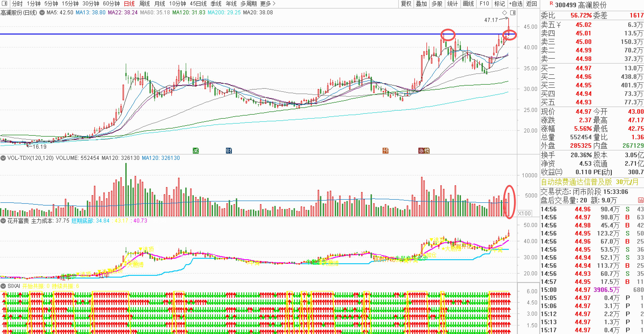Click the 减 event marker on the chart
This screenshot has width=644, height=334.
point(196,151)
